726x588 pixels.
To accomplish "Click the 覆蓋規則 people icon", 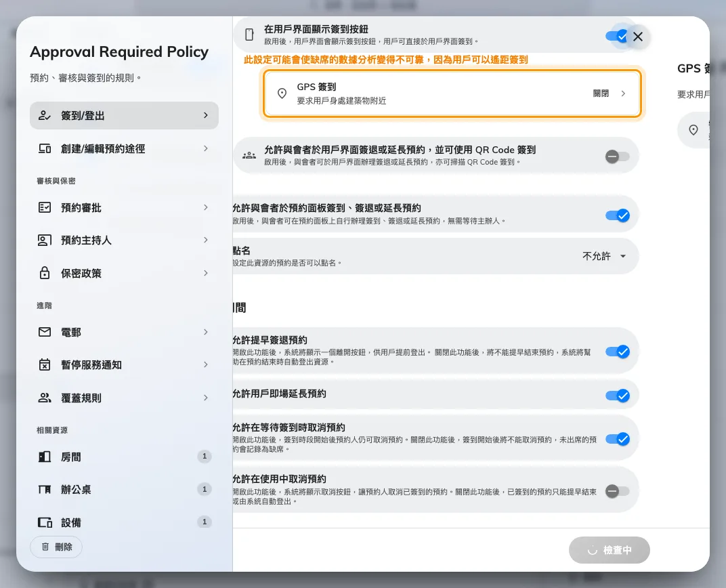I will tap(45, 398).
